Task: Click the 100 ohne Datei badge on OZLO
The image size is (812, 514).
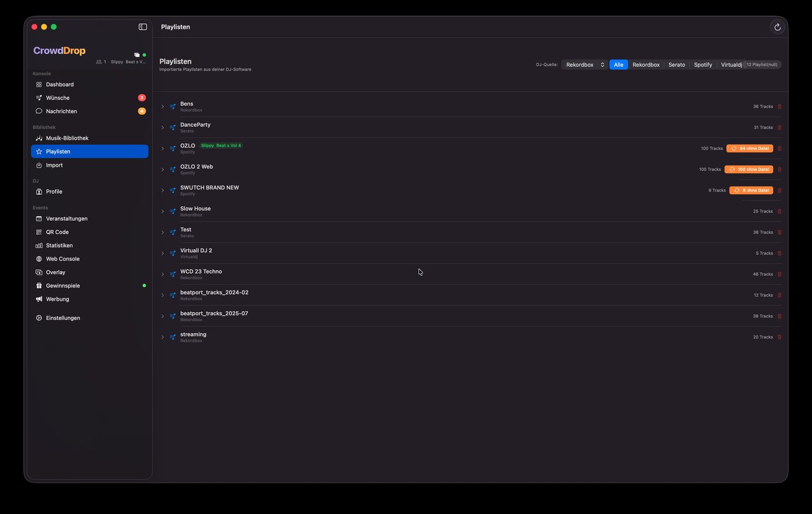Action: click(x=748, y=169)
